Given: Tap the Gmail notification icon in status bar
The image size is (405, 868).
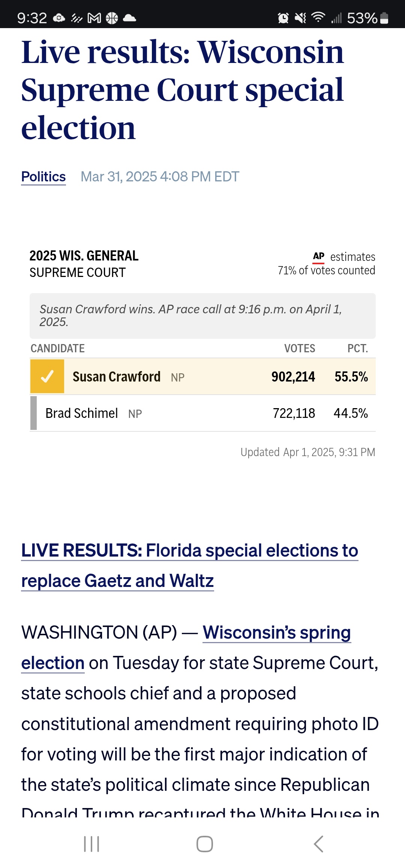Looking at the screenshot, I should pyautogui.click(x=94, y=18).
